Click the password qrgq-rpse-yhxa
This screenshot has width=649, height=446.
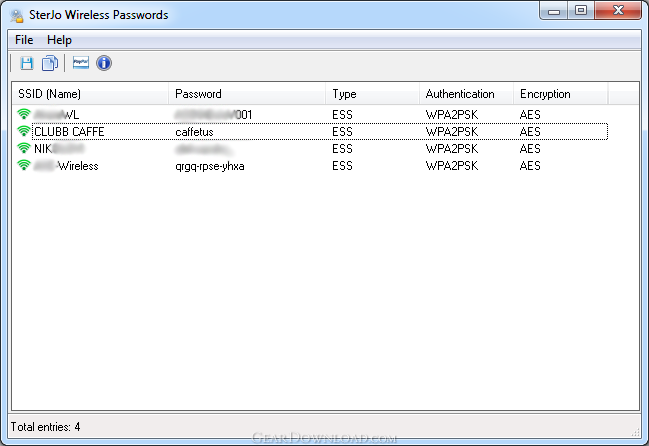click(x=209, y=166)
